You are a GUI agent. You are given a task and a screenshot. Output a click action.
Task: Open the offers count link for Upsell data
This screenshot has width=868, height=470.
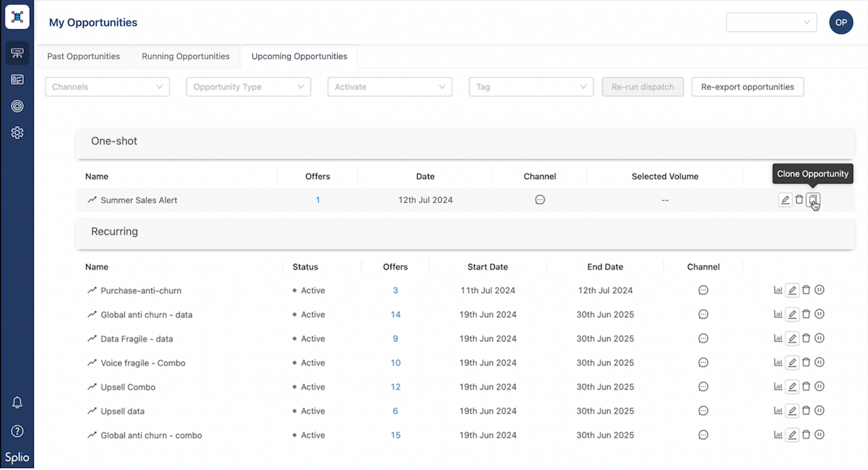point(395,411)
